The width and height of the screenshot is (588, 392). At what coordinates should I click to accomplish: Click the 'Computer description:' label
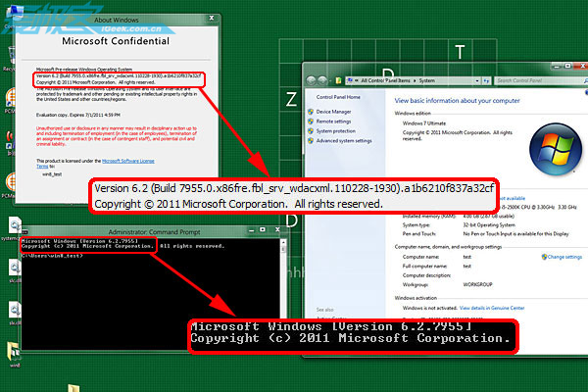coord(426,275)
